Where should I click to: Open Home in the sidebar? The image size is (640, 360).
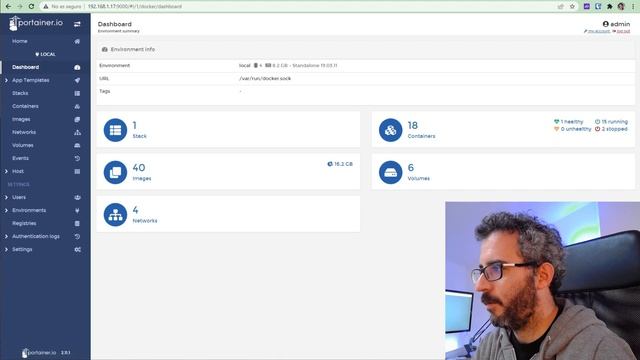click(20, 41)
